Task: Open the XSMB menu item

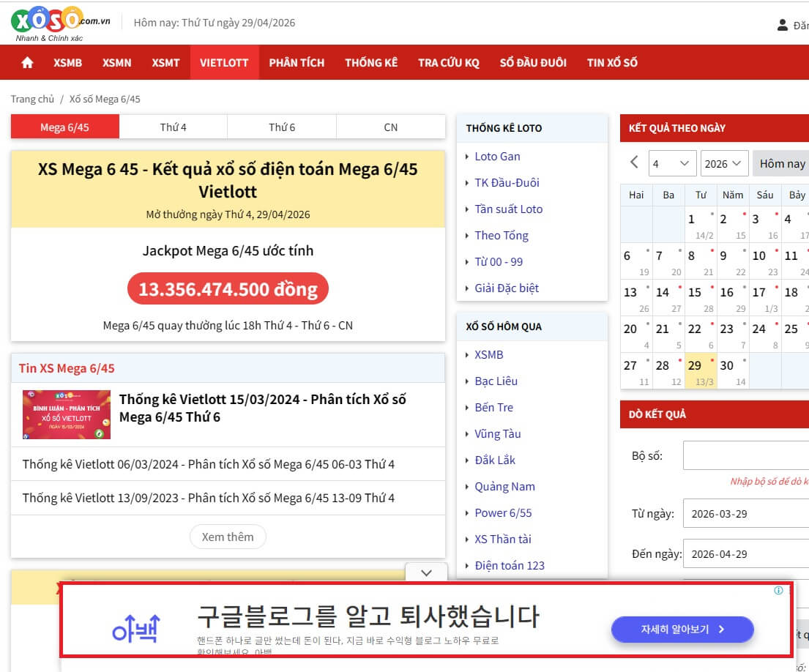Action: pyautogui.click(x=67, y=62)
